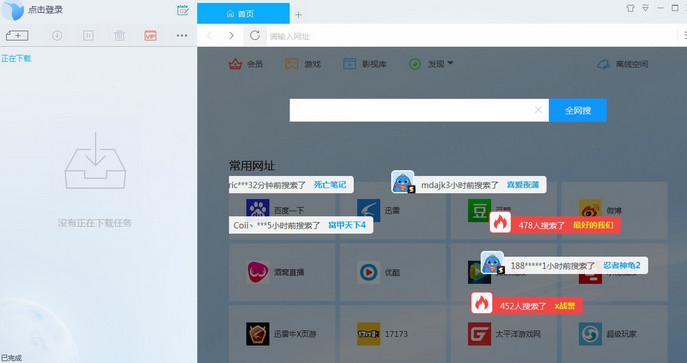Click the bird avatar beside mdajk search
The width and height of the screenshot is (687, 363).
[403, 182]
